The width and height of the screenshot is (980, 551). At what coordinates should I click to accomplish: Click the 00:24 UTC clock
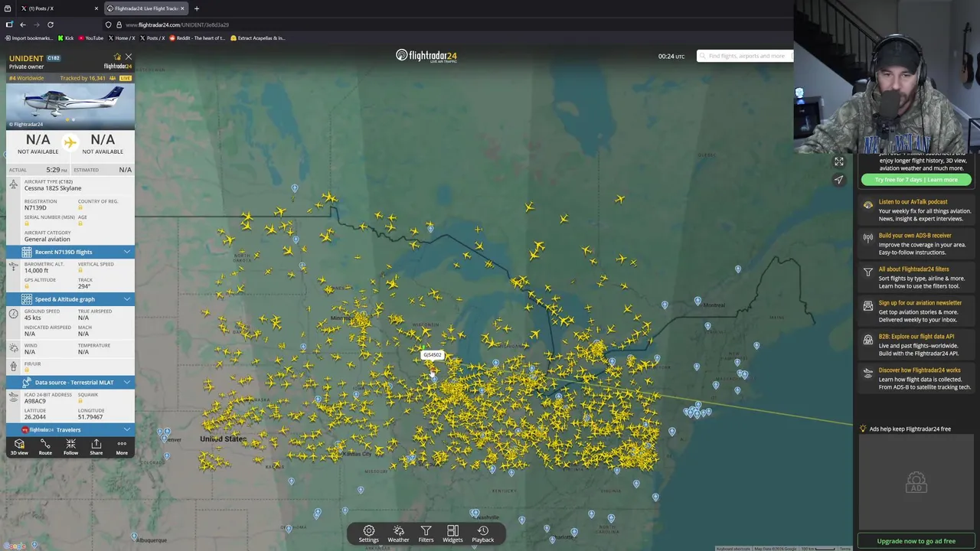671,56
